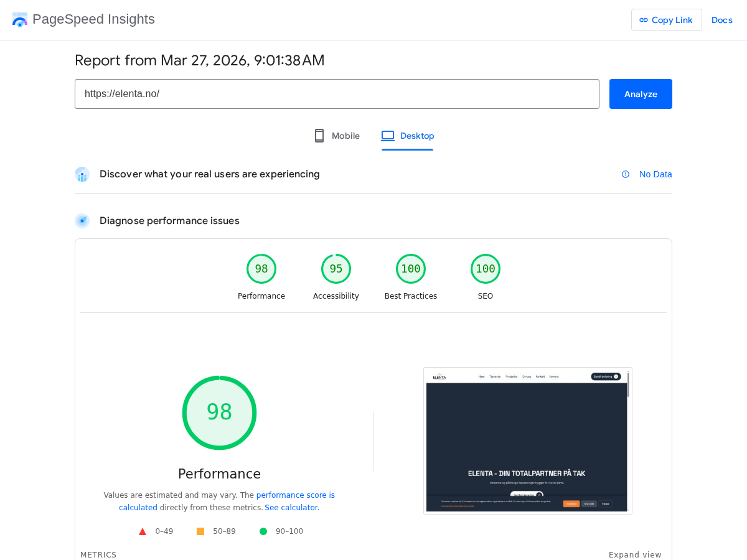This screenshot has height=560, width=747.
Task: Click the Copy Link button
Action: click(666, 19)
